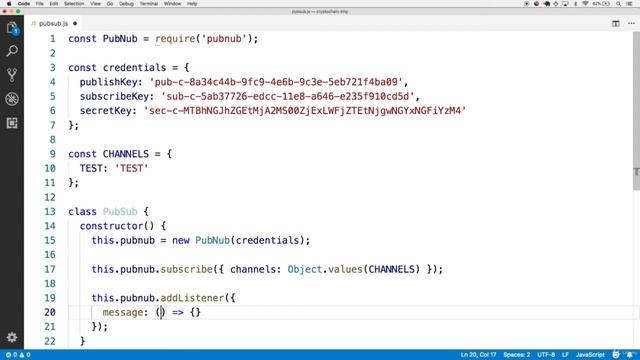Viewport: 640px width, 360px height.
Task: Open the File menu
Action: click(x=40, y=4)
